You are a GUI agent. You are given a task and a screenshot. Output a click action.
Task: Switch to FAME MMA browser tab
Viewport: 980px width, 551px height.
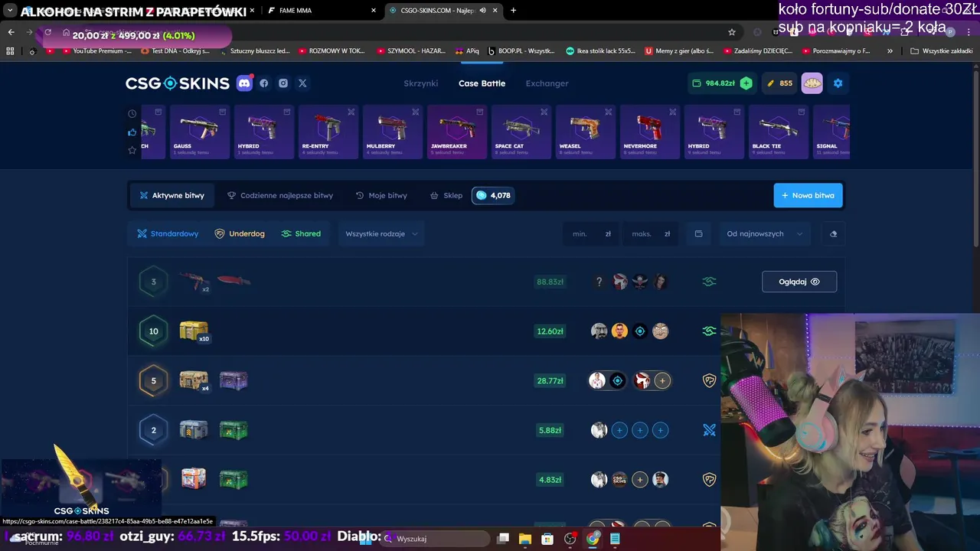point(322,11)
